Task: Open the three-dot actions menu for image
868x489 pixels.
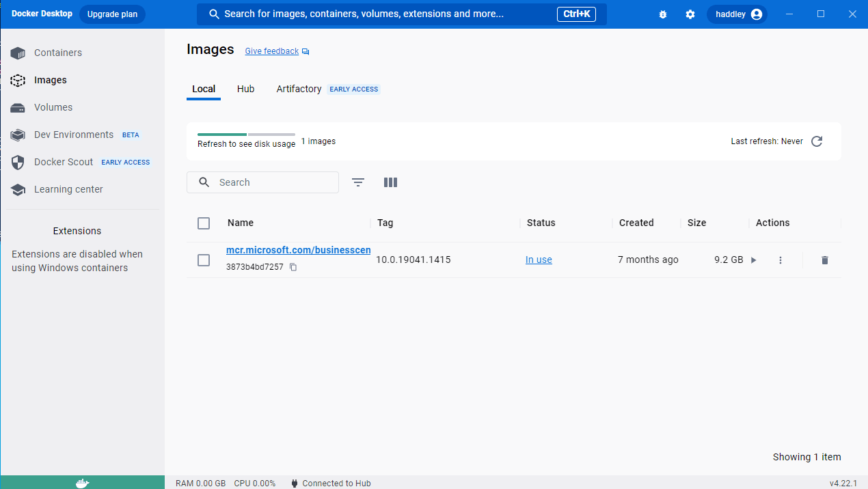Action: tap(781, 260)
